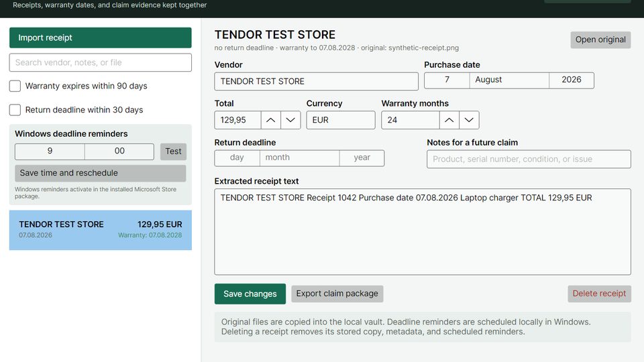The width and height of the screenshot is (644, 362).
Task: Decrease Warranty months with down arrow
Action: [x=469, y=120]
